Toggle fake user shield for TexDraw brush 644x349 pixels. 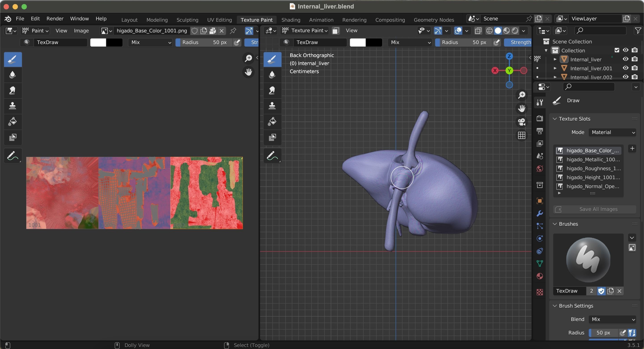tap(601, 291)
